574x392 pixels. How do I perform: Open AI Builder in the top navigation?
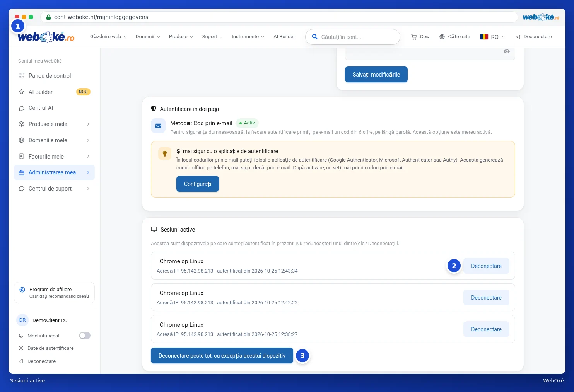coord(284,37)
